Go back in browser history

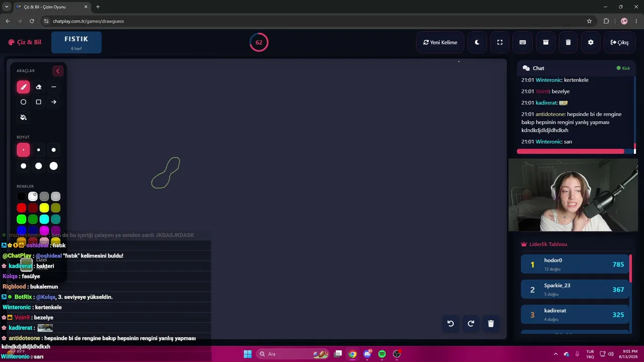(8, 21)
